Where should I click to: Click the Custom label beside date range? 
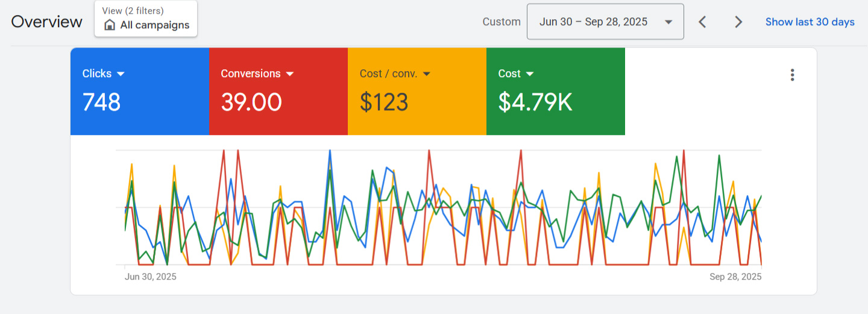(502, 22)
